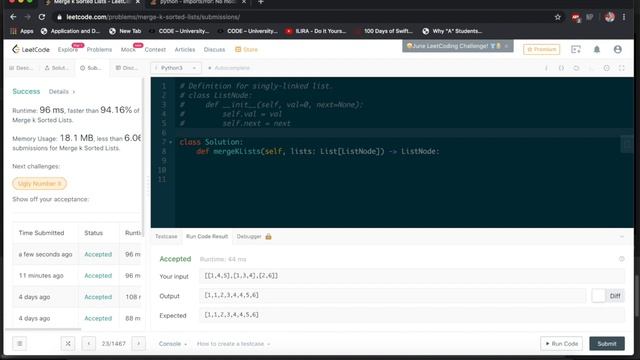Open Mock in navigation
Viewport: 640px width, 360px height.
point(128,49)
